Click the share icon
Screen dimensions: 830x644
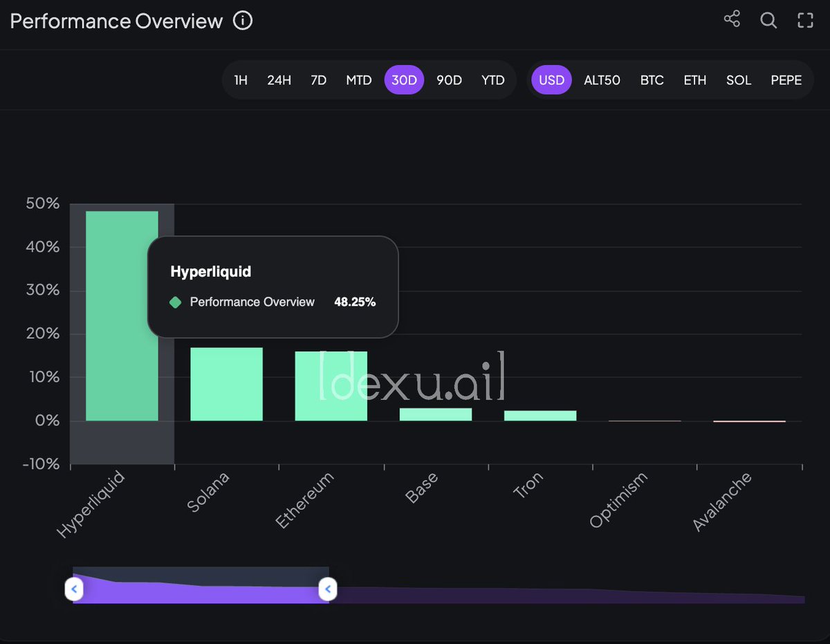[732, 19]
